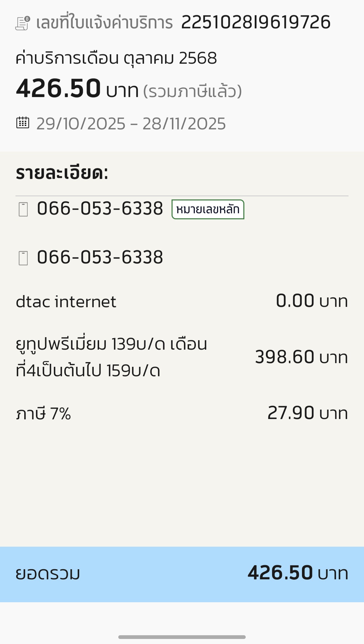
Task: Tap the ค่าบริการเดือน ตุลาคม 2568 heading
Action: point(116,58)
